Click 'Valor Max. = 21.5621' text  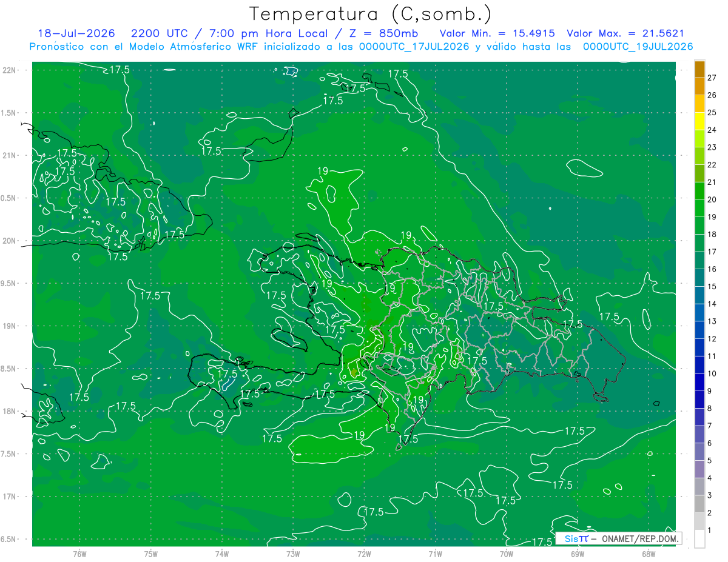(x=625, y=33)
